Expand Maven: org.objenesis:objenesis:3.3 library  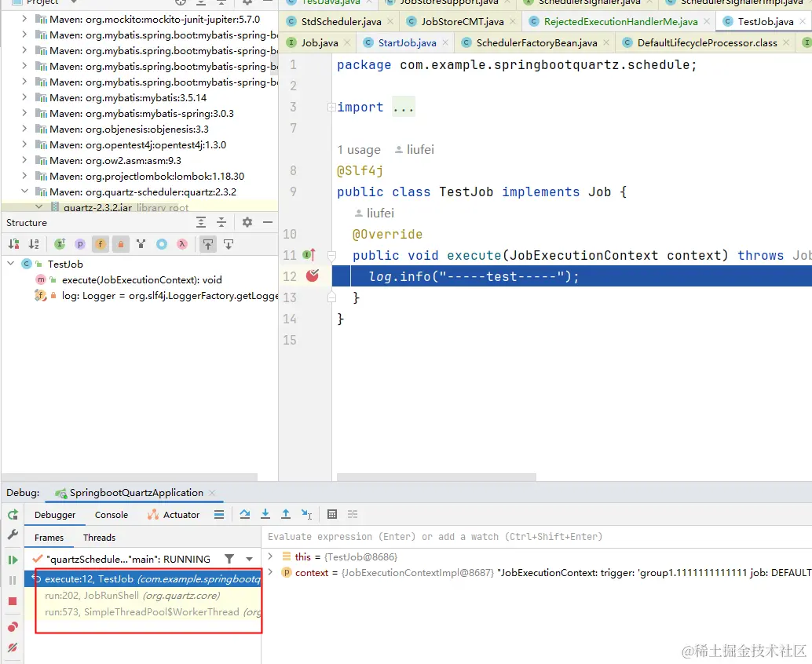24,129
